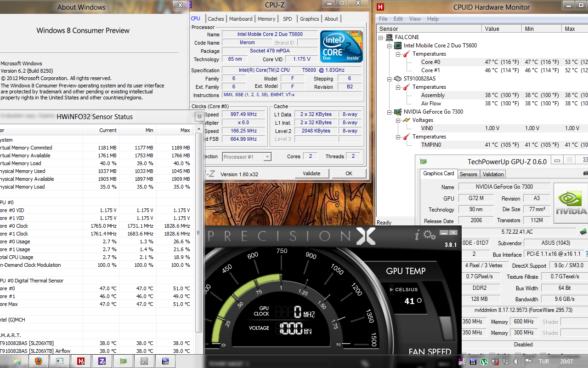Collapse Temperatures under Intel Core 2 Duo
This screenshot has width=588, height=368.
(x=398, y=54)
